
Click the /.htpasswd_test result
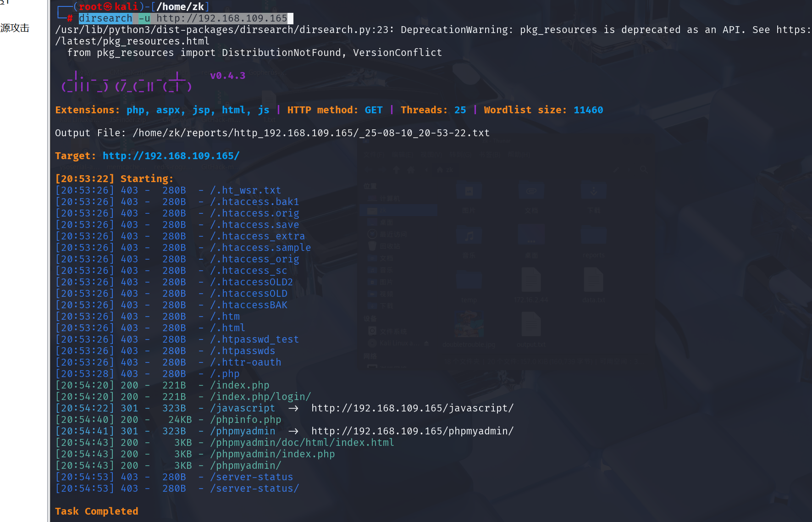tap(254, 339)
